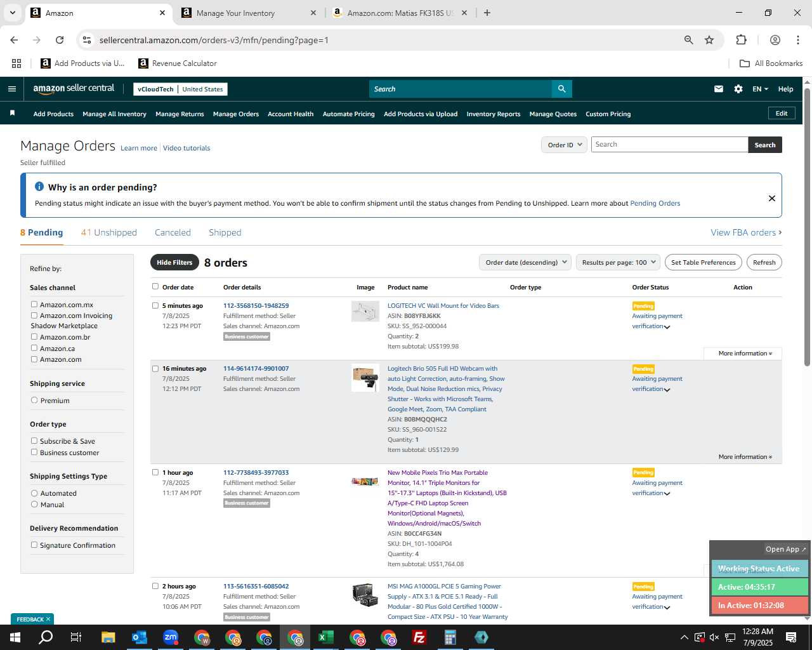Click the Amazon Seller Central logo
The image size is (812, 650).
tap(74, 89)
